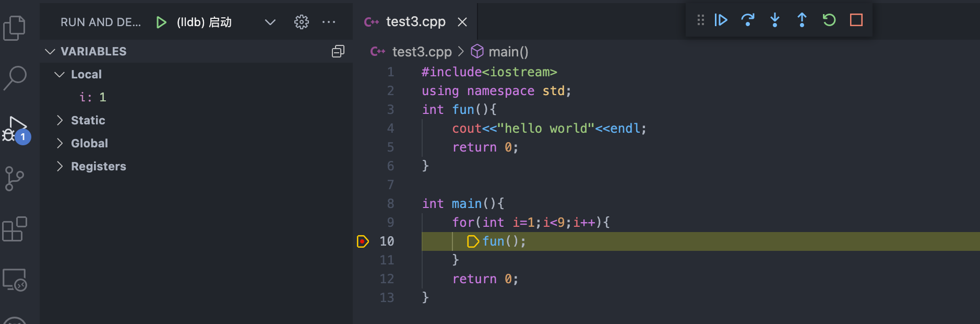980x324 pixels.
Task: Expand the Static variables scope
Action: 59,120
